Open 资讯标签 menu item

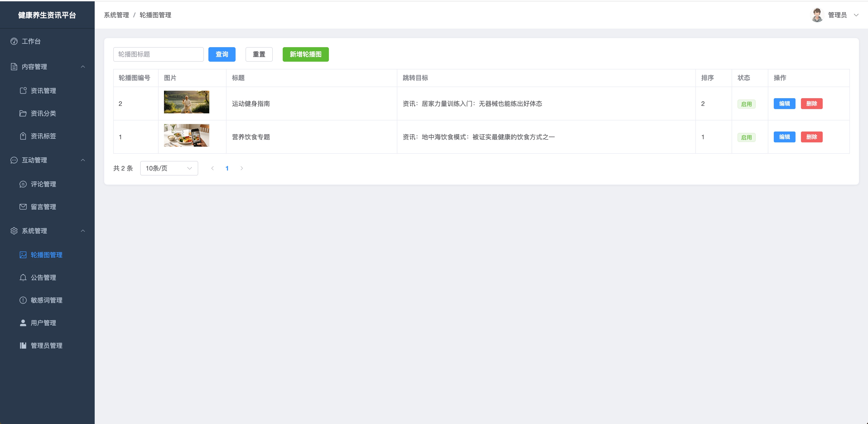pyautogui.click(x=47, y=136)
